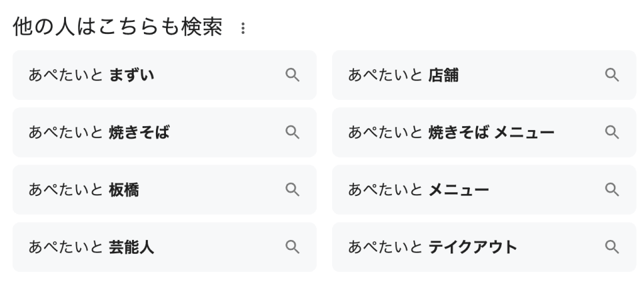The height and width of the screenshot is (282, 644).
Task: Click the bold text まずい
Action: click(131, 75)
